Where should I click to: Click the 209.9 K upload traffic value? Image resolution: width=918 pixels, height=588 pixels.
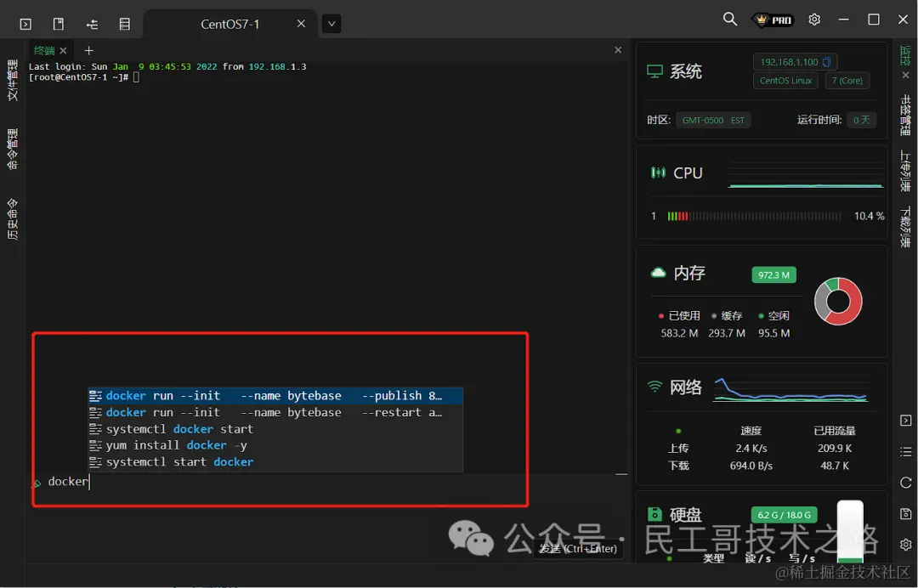point(835,449)
